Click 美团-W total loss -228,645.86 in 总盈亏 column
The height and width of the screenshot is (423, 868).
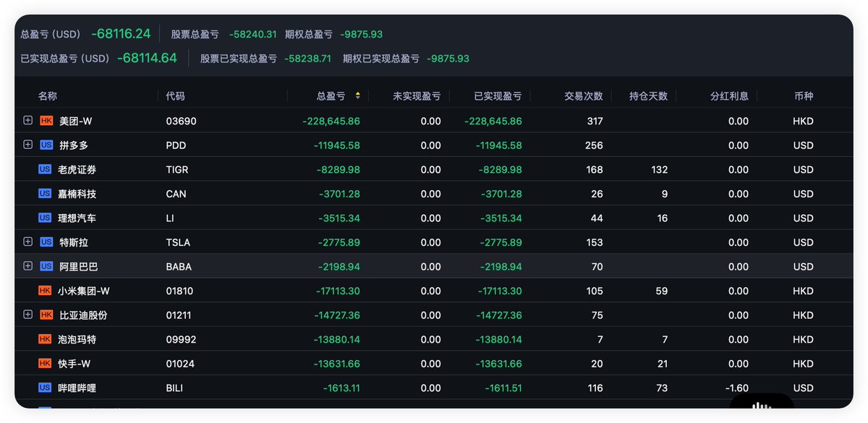(x=331, y=121)
